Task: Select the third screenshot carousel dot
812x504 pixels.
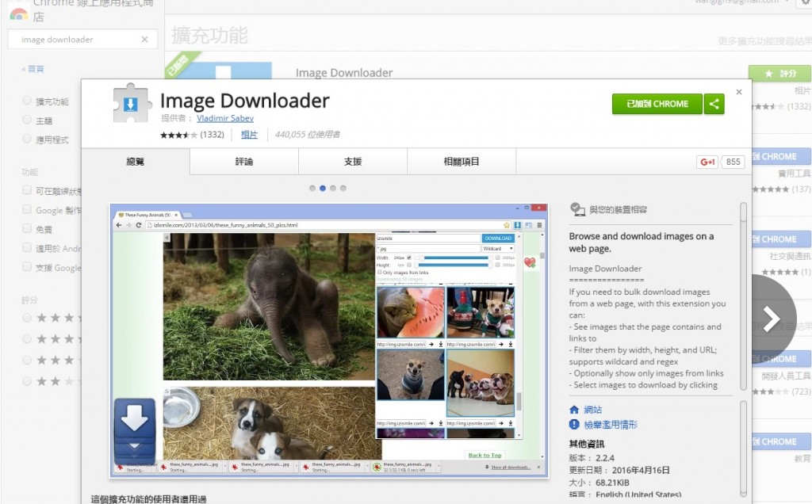Action: (333, 189)
